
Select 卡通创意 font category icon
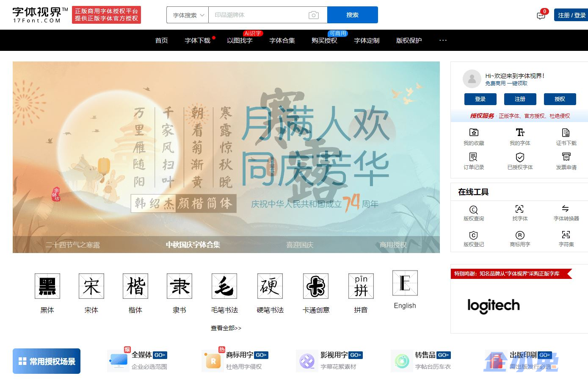316,286
